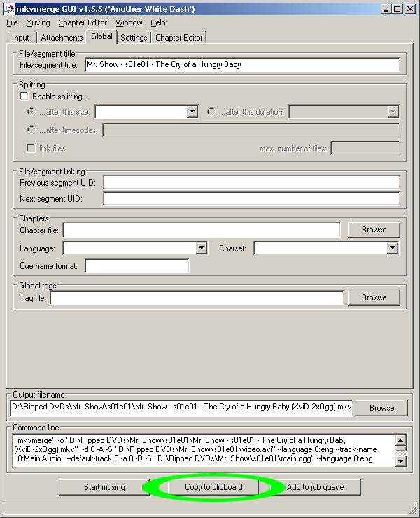The image size is (420, 518).
Task: Browse for a global tag file
Action: click(374, 297)
